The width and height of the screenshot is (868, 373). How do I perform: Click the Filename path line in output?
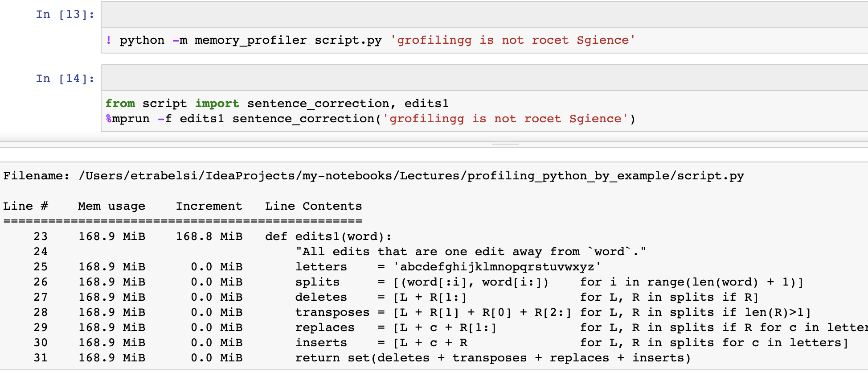point(373,176)
